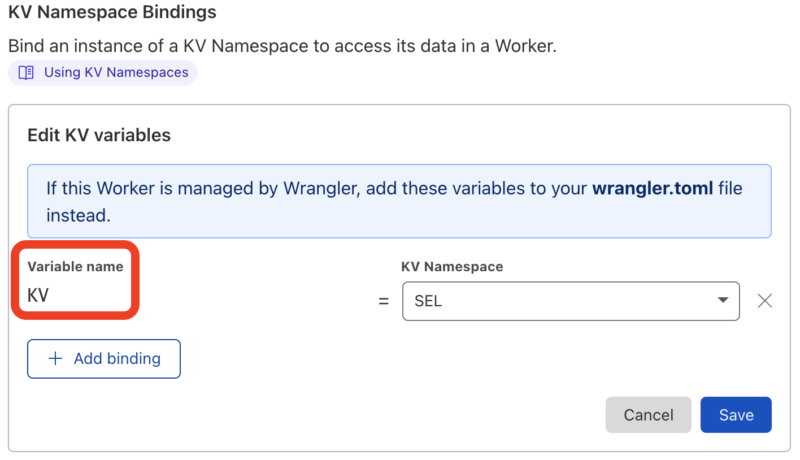800x460 pixels.
Task: Save the KV namespace binding
Action: (736, 415)
